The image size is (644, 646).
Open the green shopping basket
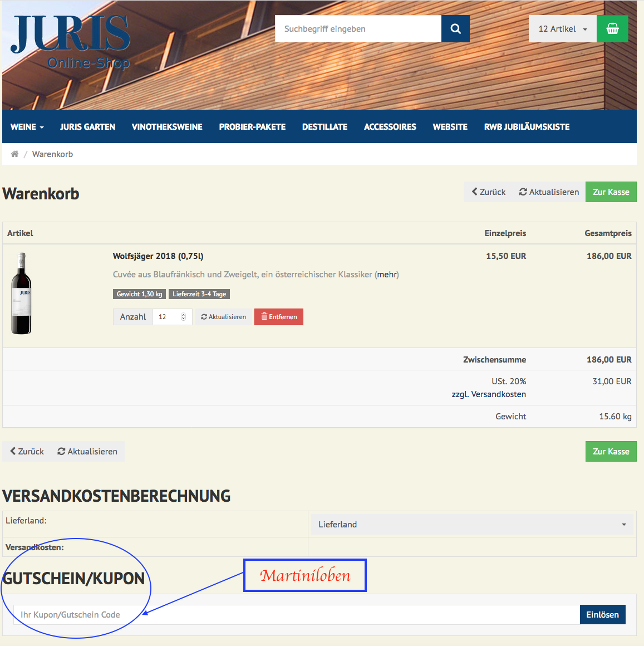click(x=612, y=29)
